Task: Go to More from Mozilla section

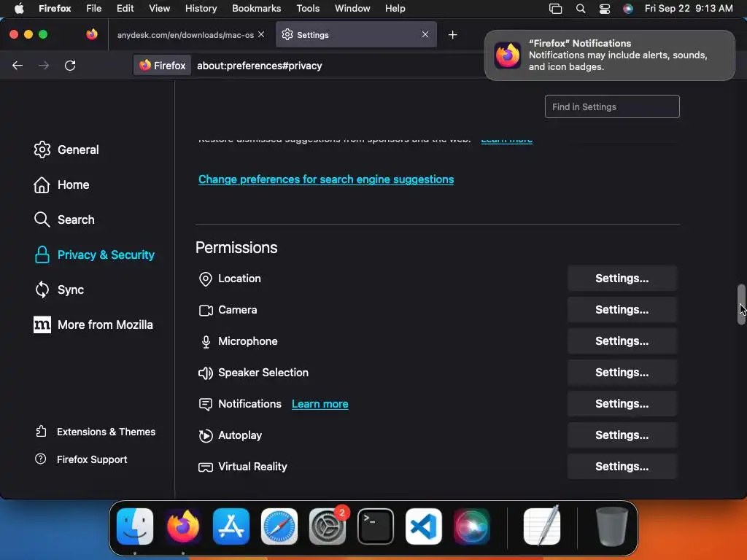Action: pyautogui.click(x=94, y=324)
